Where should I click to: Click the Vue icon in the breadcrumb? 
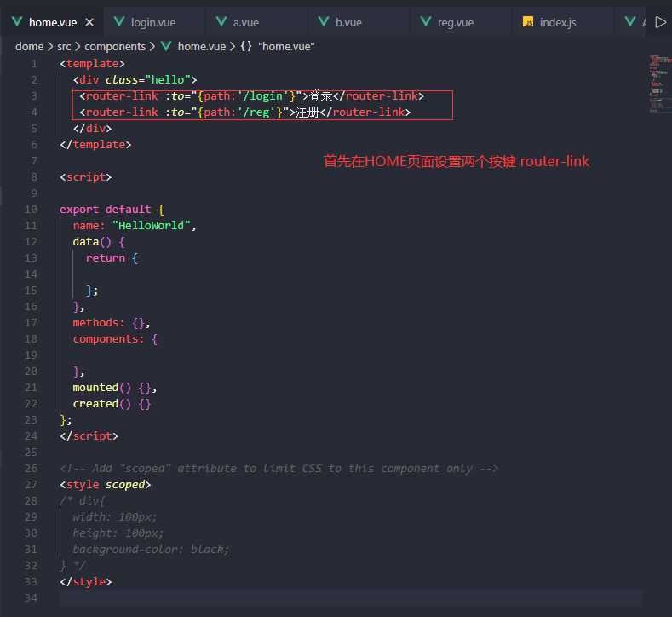pyautogui.click(x=166, y=46)
